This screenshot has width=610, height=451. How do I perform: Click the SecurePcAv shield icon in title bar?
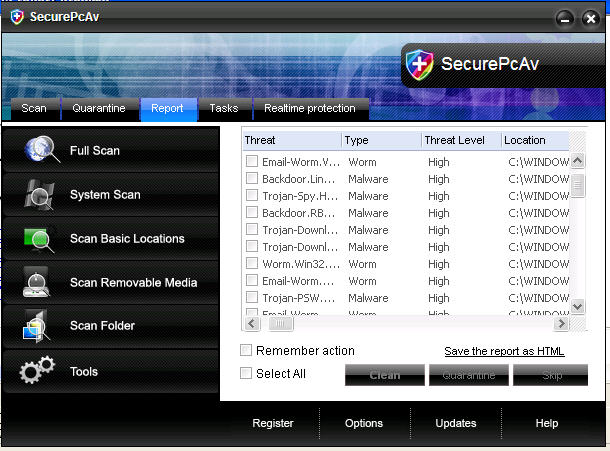click(17, 17)
